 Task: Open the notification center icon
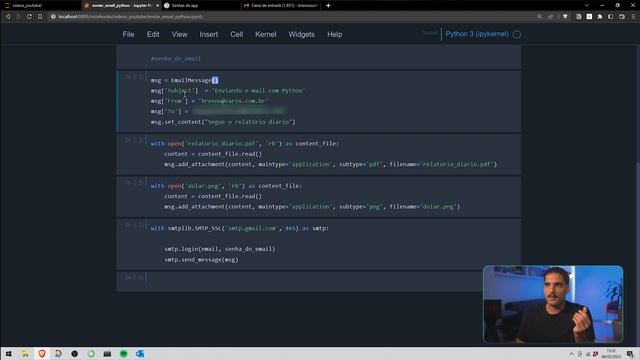point(631,354)
